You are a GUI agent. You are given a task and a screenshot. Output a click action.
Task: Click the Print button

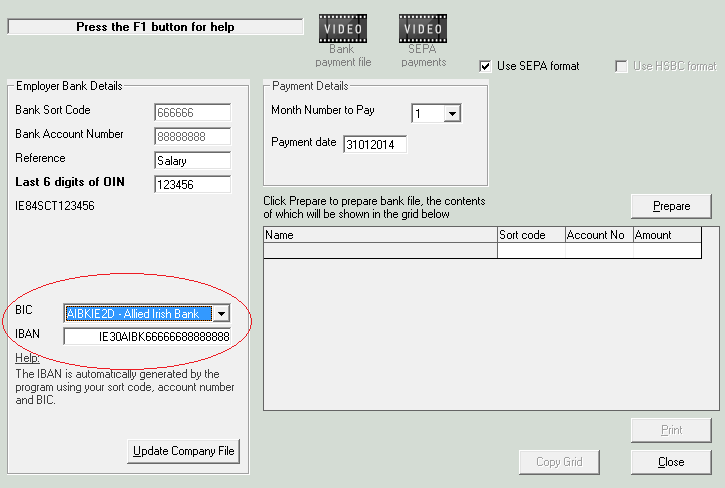tap(671, 430)
